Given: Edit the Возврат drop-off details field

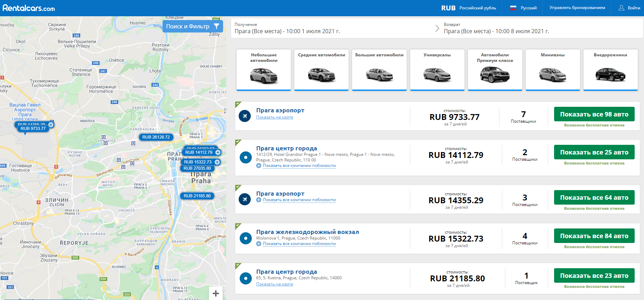Looking at the screenshot, I should point(541,28).
